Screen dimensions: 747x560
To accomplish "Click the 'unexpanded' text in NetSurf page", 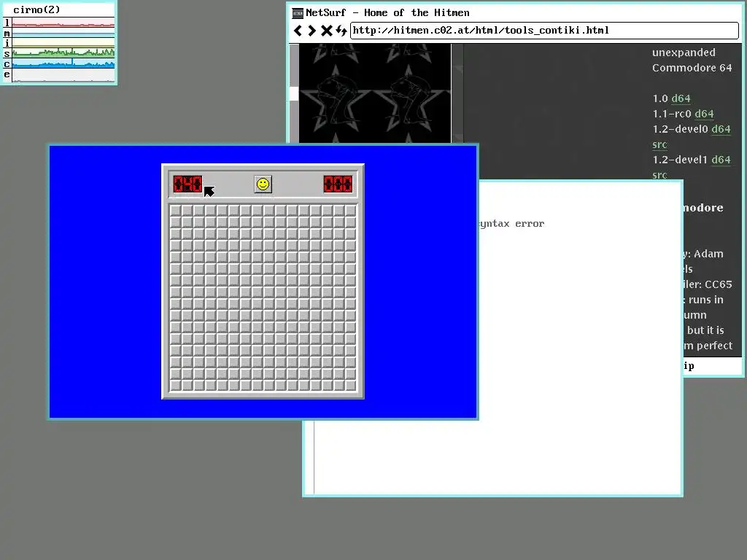I will click(684, 52).
